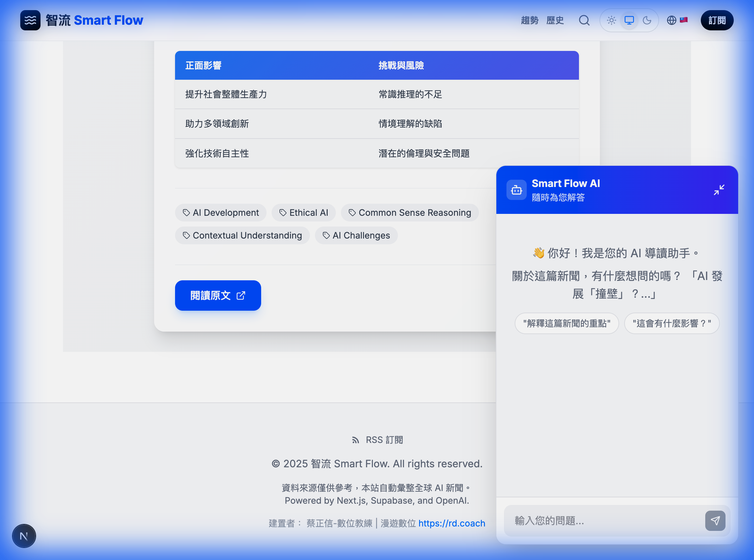Select the Ethical AI tag
This screenshot has height=560, width=754.
[304, 213]
